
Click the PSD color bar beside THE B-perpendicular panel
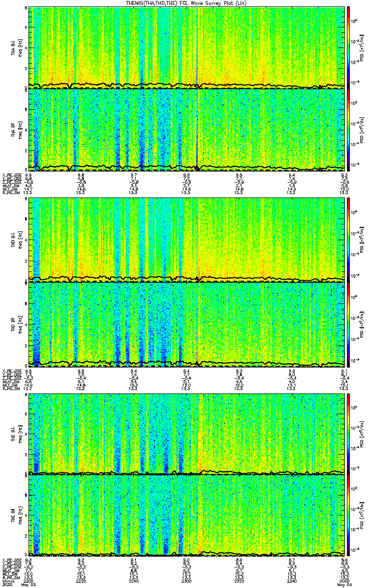click(x=348, y=434)
